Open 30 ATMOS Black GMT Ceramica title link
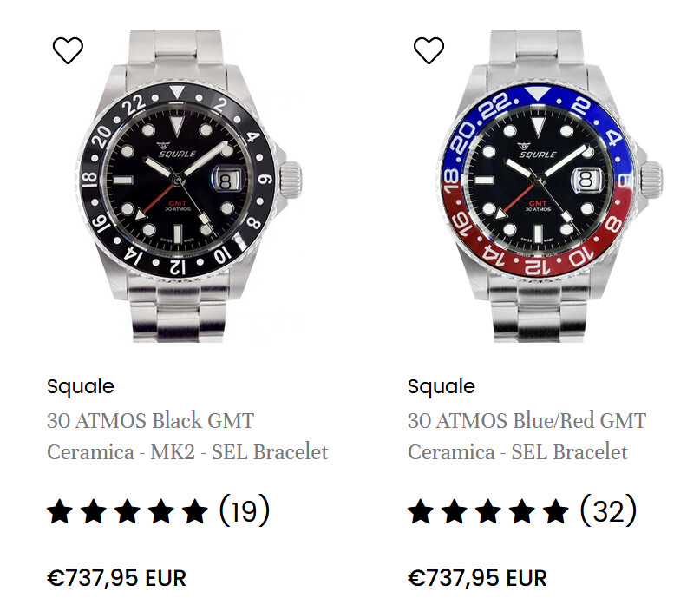This screenshot has width=700, height=605. point(187,436)
